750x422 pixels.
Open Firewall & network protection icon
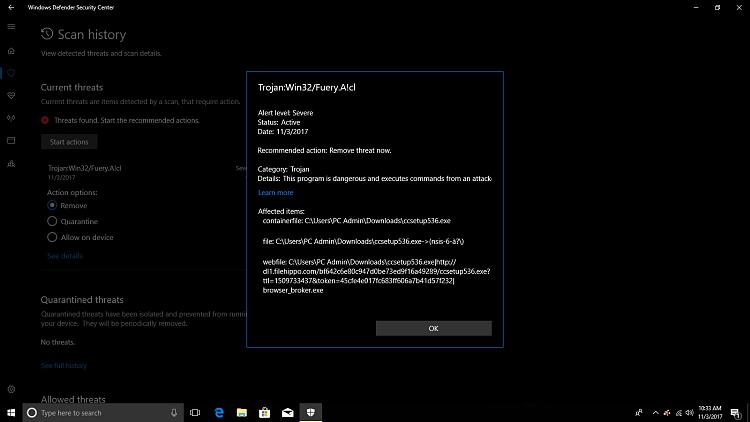point(11,118)
